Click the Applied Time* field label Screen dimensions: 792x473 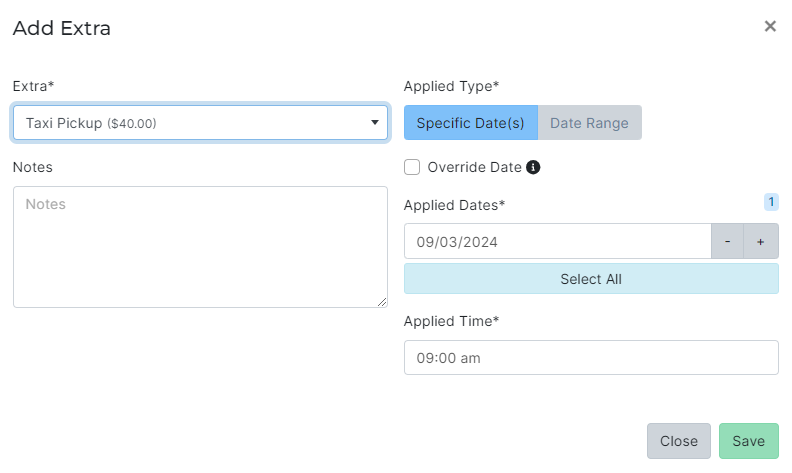click(451, 321)
